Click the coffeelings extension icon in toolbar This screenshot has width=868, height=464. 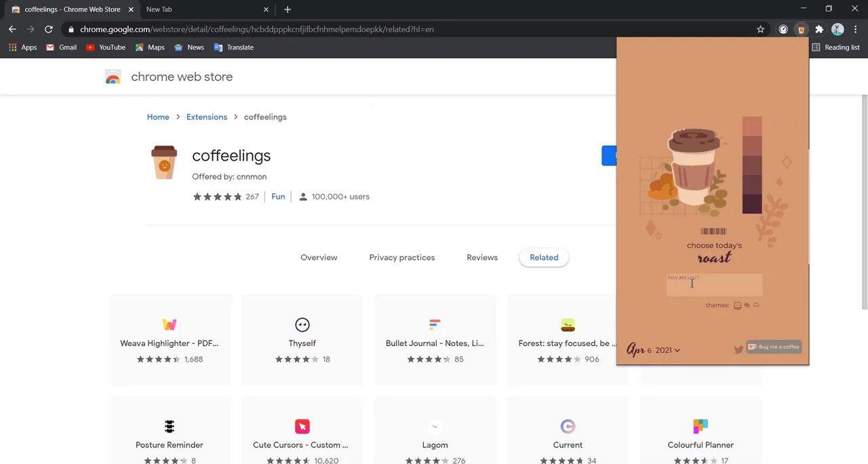pyautogui.click(x=801, y=29)
